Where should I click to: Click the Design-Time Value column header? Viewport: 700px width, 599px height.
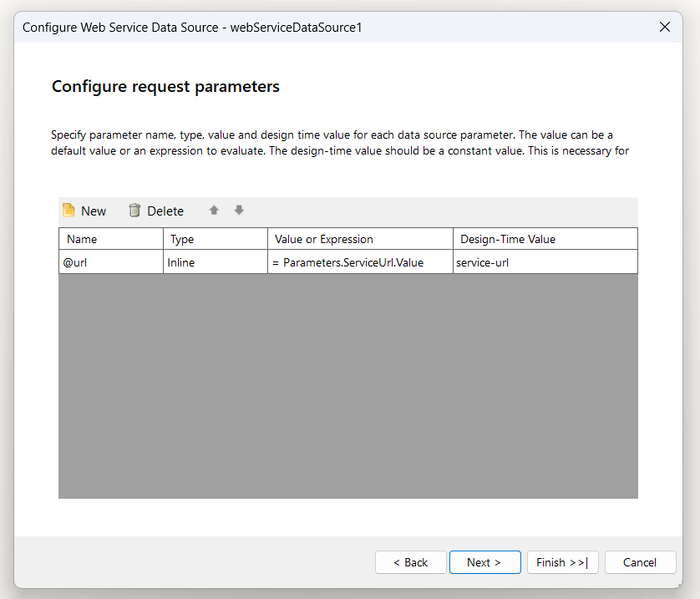[x=545, y=239]
